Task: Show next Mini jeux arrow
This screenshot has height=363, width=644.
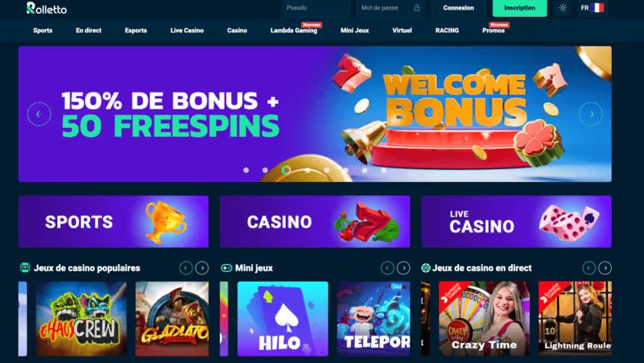Action: (x=403, y=268)
